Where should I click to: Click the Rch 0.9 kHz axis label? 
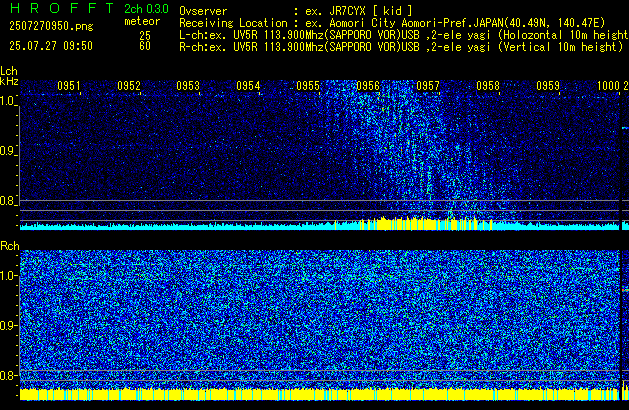tap(8, 325)
